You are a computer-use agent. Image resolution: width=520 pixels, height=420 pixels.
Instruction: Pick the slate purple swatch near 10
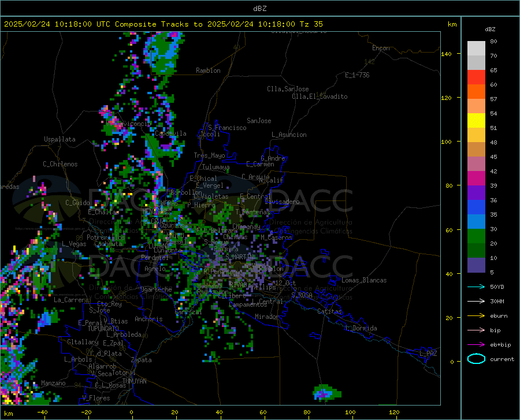pos(476,265)
